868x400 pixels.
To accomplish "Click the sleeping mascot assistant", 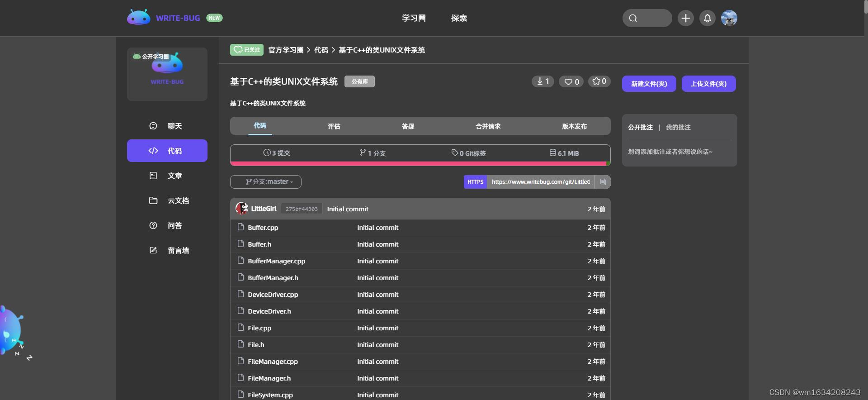I will (13, 333).
